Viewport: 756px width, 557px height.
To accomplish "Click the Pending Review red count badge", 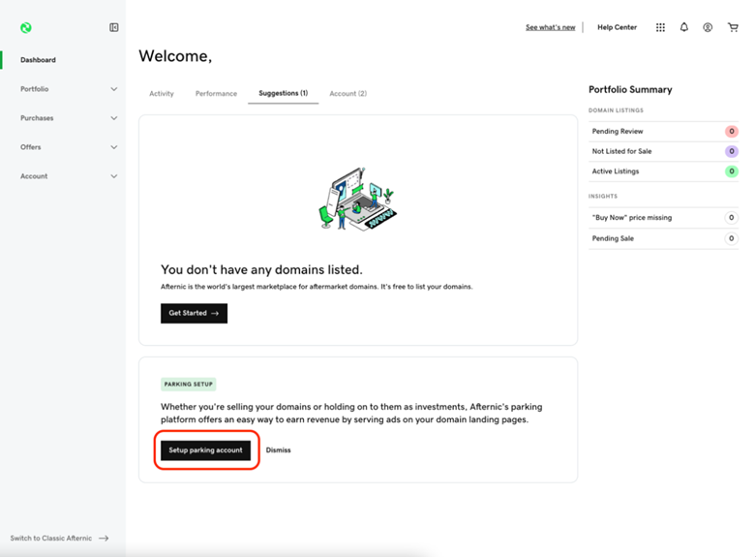I will pyautogui.click(x=732, y=132).
